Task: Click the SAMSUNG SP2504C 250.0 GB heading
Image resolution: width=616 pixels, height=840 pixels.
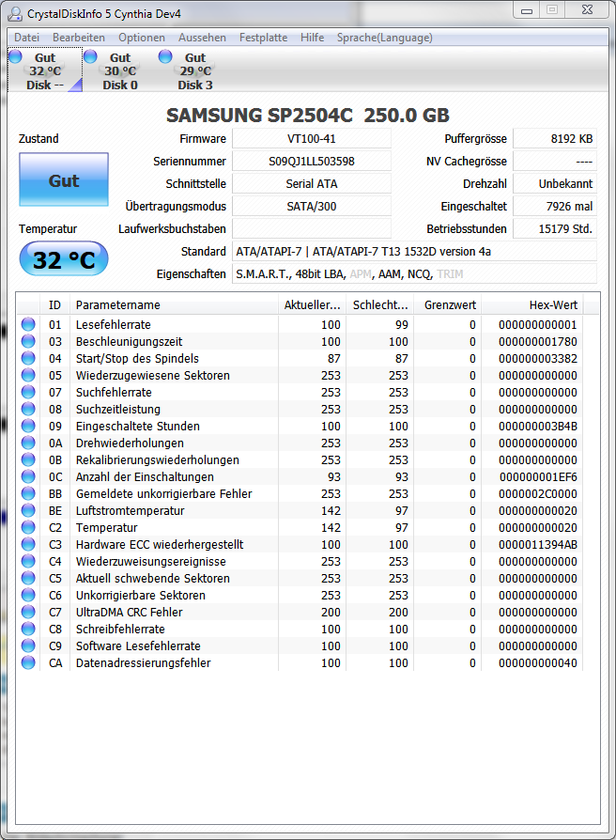Action: [308, 116]
